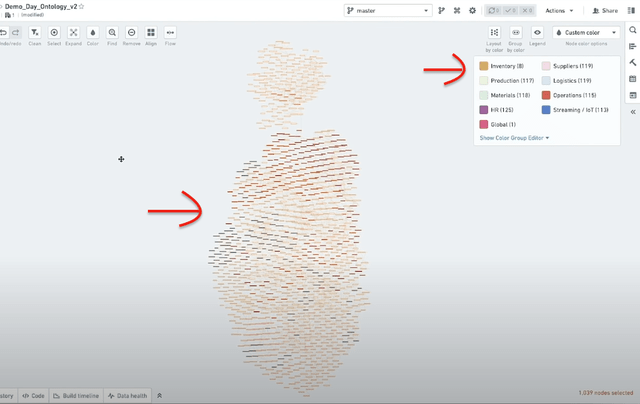Select the Operations color swatch in legend
Image resolution: width=640 pixels, height=404 pixels.
click(x=546, y=95)
